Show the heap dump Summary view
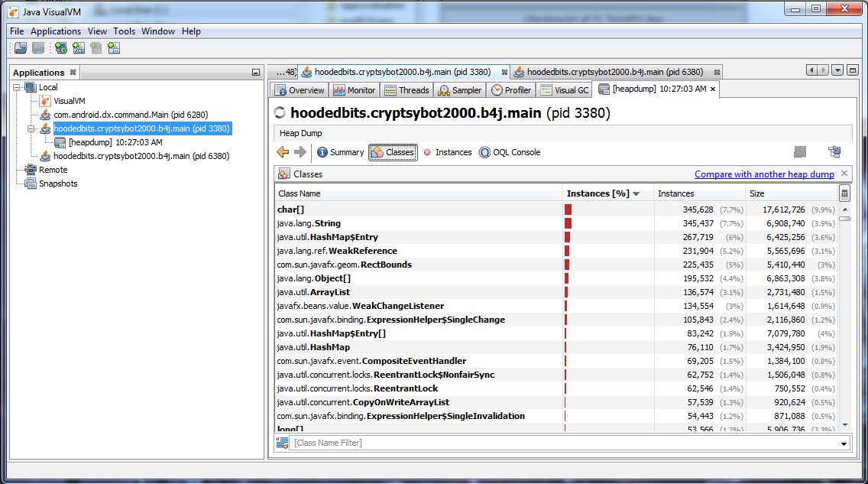This screenshot has width=868, height=484. 340,152
